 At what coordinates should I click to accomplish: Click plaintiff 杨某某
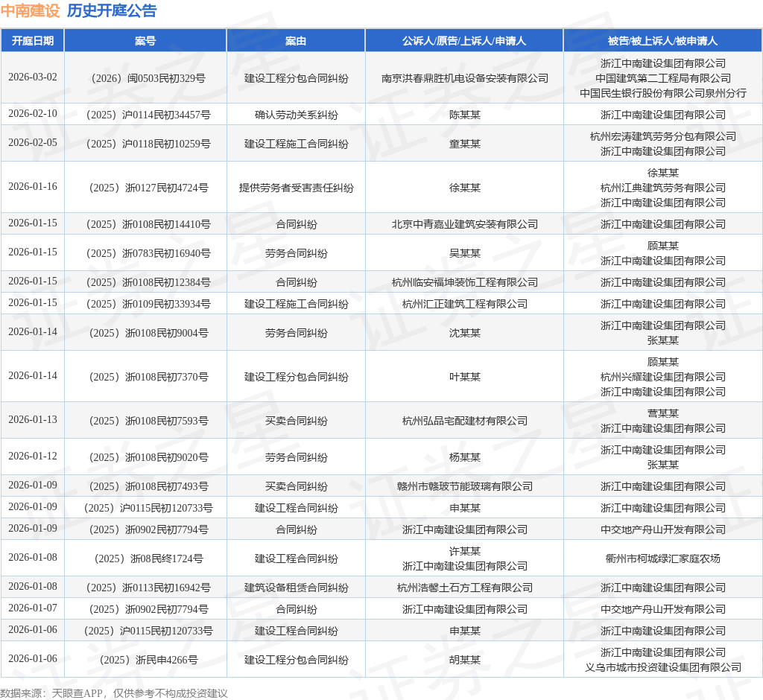[465, 457]
